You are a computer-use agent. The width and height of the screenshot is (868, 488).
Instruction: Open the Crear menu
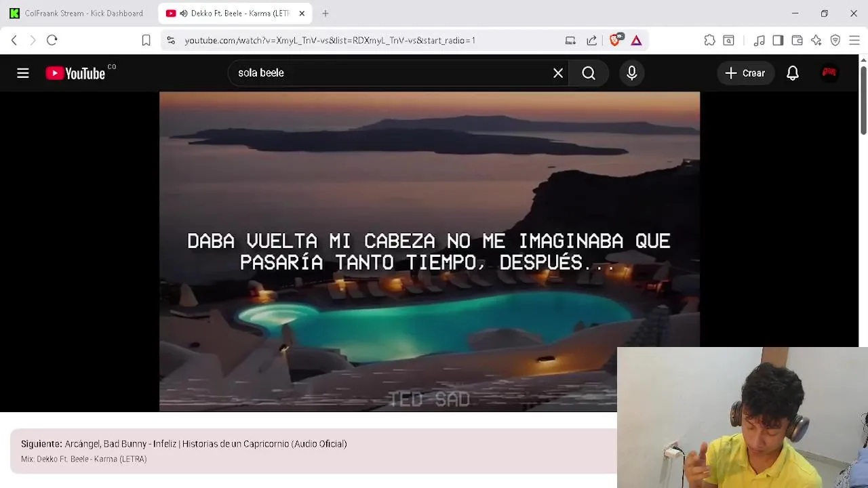745,73
